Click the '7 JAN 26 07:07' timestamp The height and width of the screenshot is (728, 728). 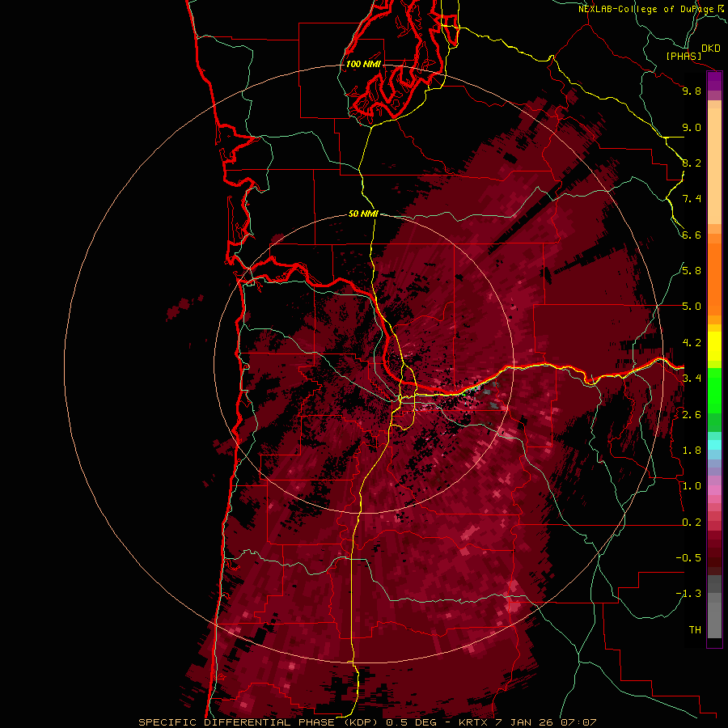[x=544, y=722]
